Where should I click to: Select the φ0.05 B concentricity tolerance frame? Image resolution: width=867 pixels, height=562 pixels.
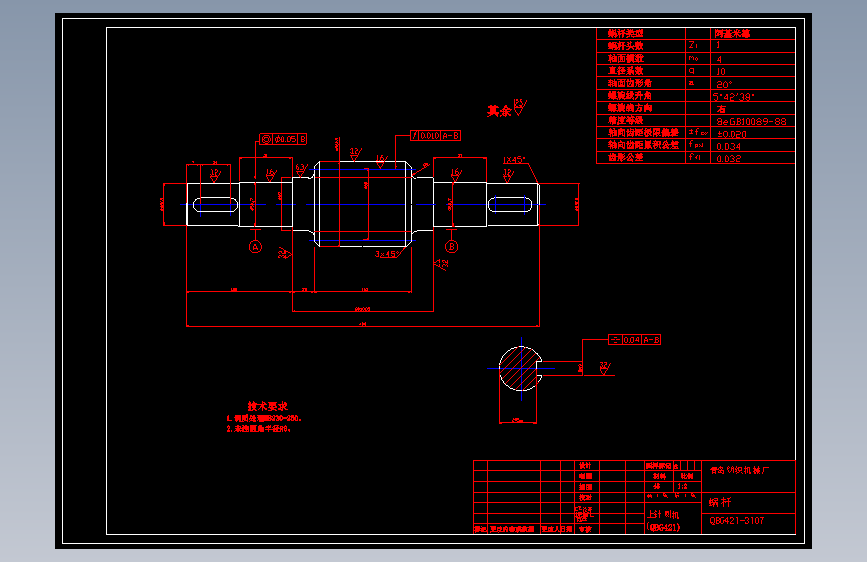(283, 139)
